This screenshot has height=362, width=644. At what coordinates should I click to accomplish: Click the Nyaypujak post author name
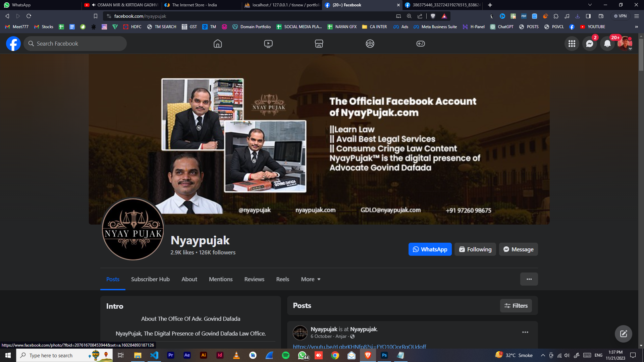point(324,329)
